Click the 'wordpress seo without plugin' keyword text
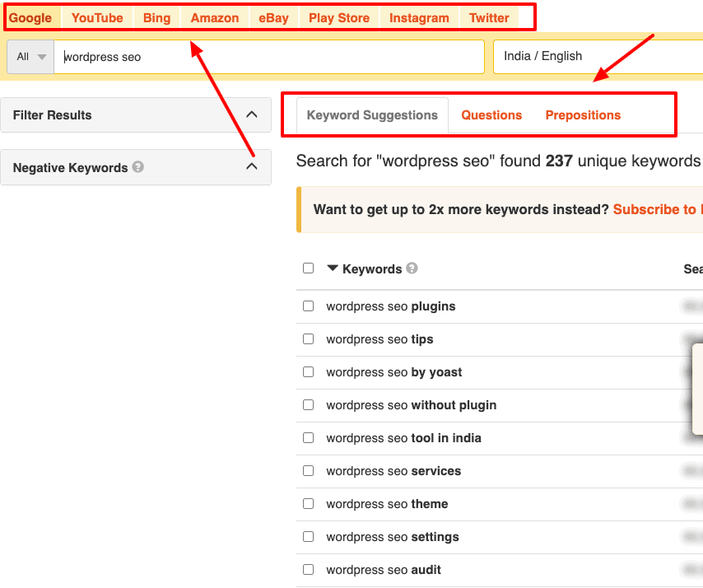 coord(411,405)
